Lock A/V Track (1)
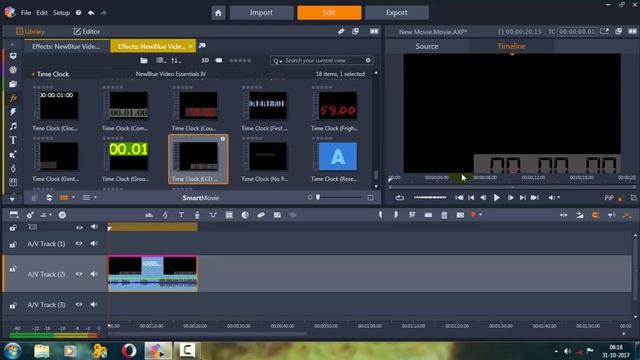This screenshot has height=360, width=640. pyautogui.click(x=13, y=244)
